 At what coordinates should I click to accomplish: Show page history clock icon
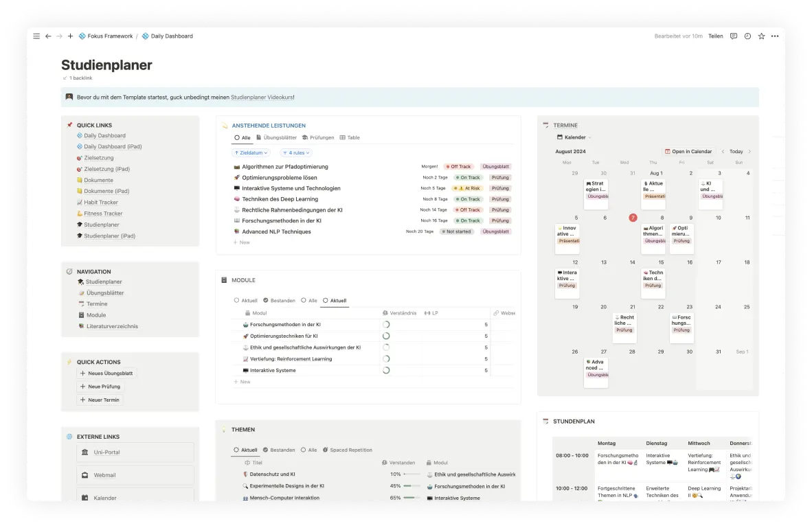[747, 36]
